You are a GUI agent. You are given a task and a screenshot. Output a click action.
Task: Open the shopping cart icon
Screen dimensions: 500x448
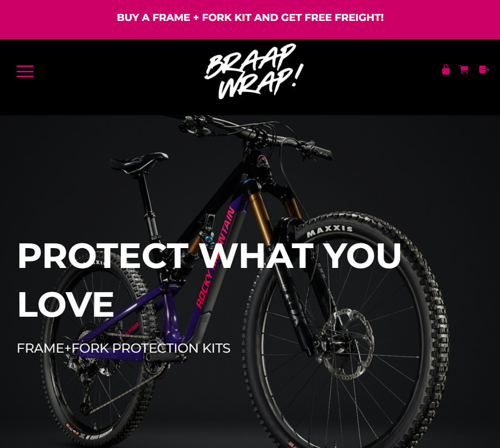[464, 70]
